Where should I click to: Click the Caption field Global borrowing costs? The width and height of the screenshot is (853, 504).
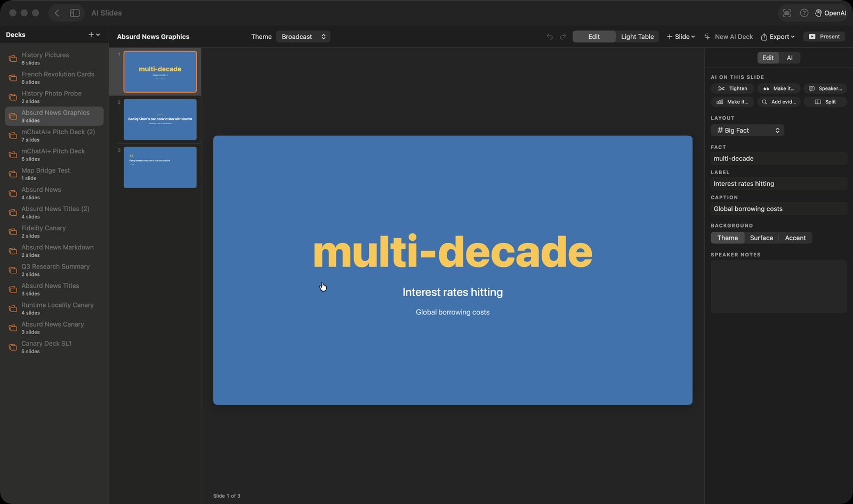click(779, 209)
